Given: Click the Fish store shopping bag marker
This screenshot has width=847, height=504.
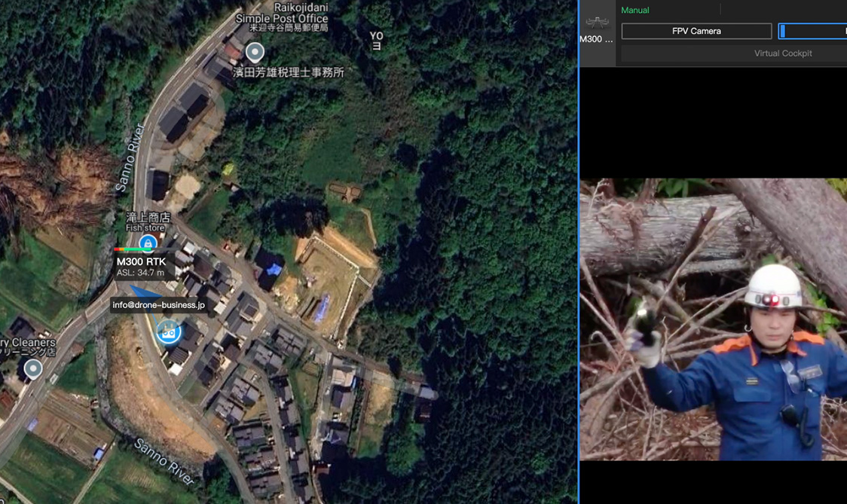Looking at the screenshot, I should tap(148, 243).
